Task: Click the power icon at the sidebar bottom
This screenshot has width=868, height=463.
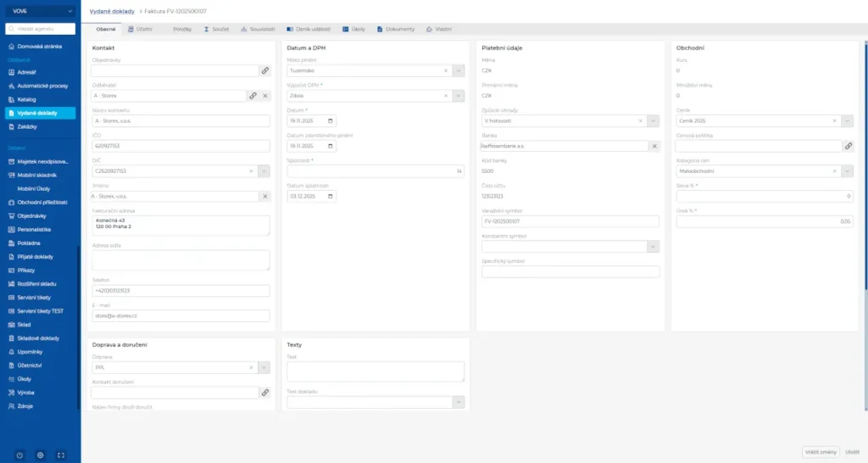Action: [x=19, y=455]
